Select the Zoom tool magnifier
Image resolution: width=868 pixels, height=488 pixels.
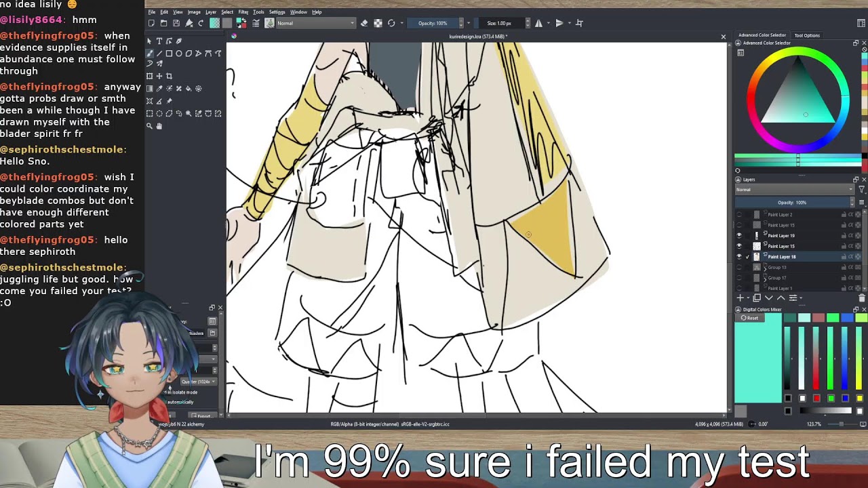149,126
